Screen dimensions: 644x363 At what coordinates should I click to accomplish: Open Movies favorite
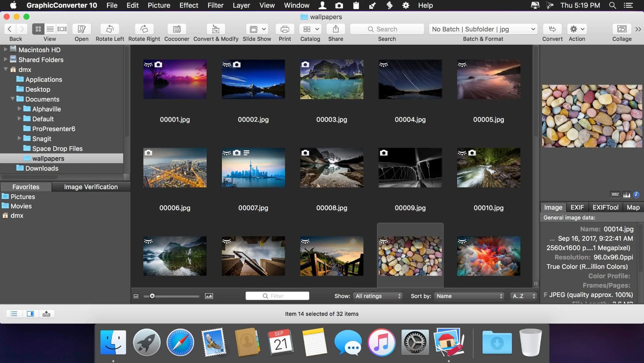click(21, 206)
